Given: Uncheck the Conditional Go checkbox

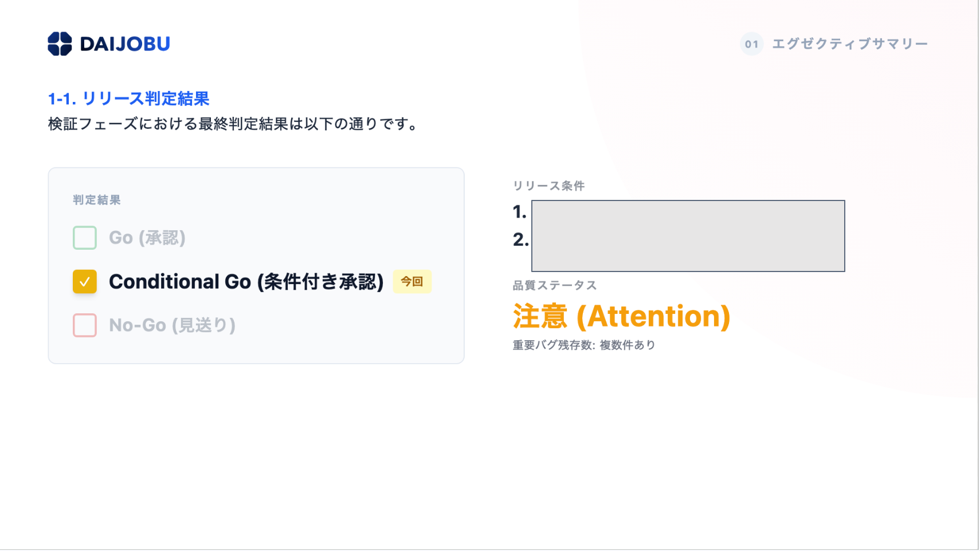Looking at the screenshot, I should click(x=85, y=282).
